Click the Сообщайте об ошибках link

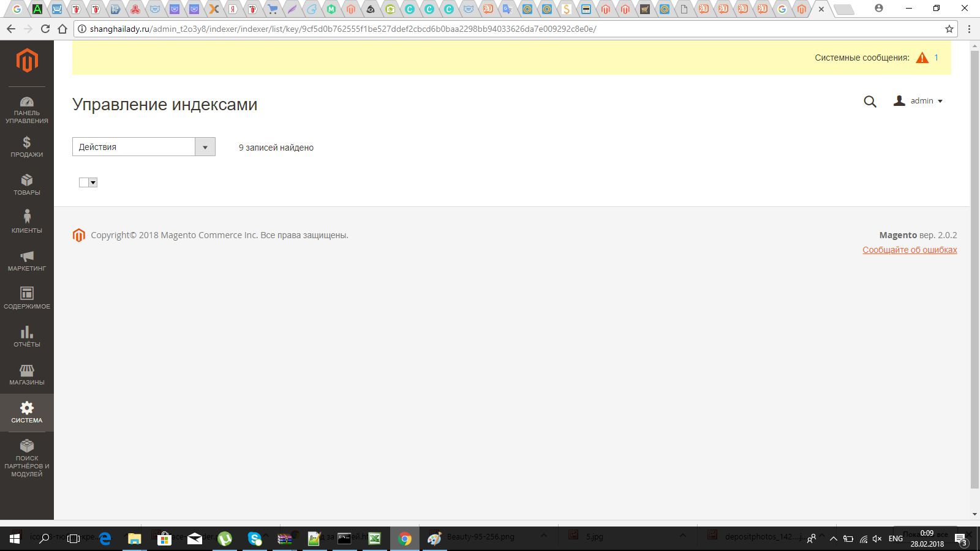pyautogui.click(x=909, y=250)
